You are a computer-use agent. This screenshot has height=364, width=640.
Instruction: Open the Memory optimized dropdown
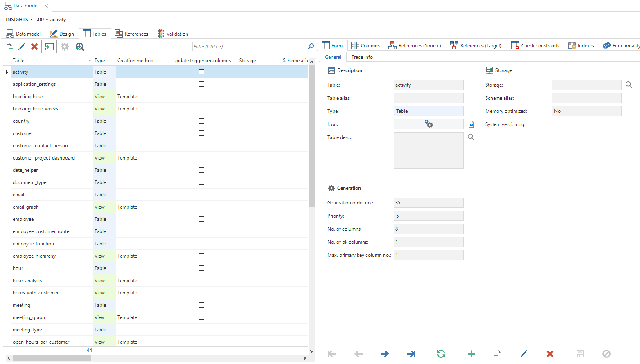(586, 111)
